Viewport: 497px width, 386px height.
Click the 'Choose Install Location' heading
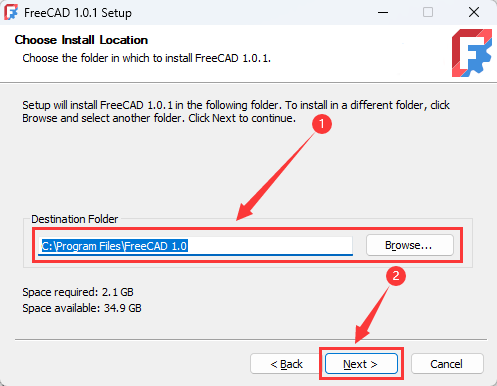81,40
